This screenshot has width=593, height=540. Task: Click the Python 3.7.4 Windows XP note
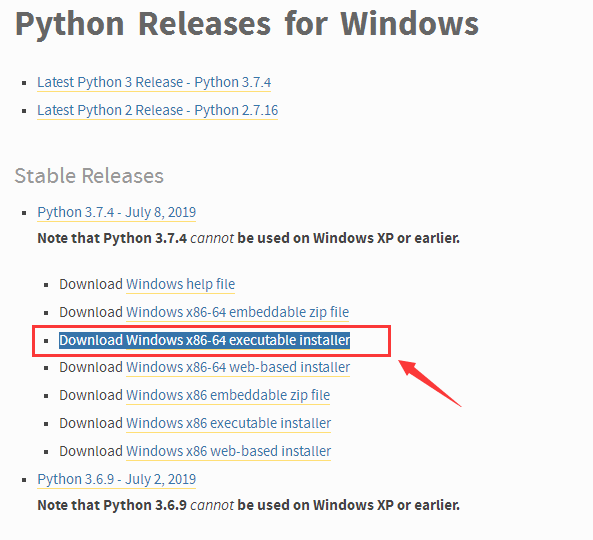click(x=248, y=239)
